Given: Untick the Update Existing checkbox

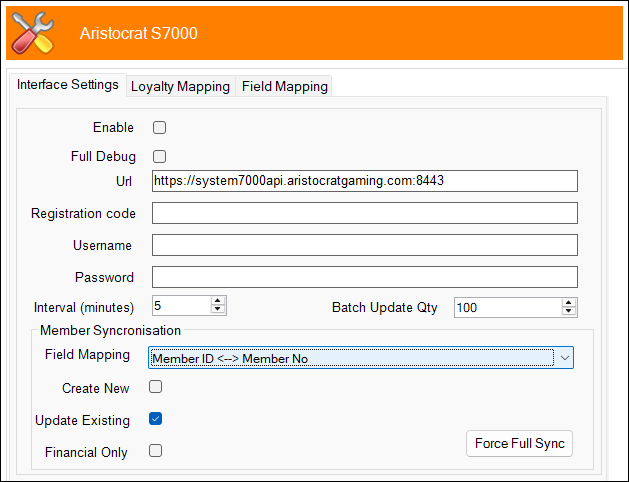Looking at the screenshot, I should [x=155, y=419].
